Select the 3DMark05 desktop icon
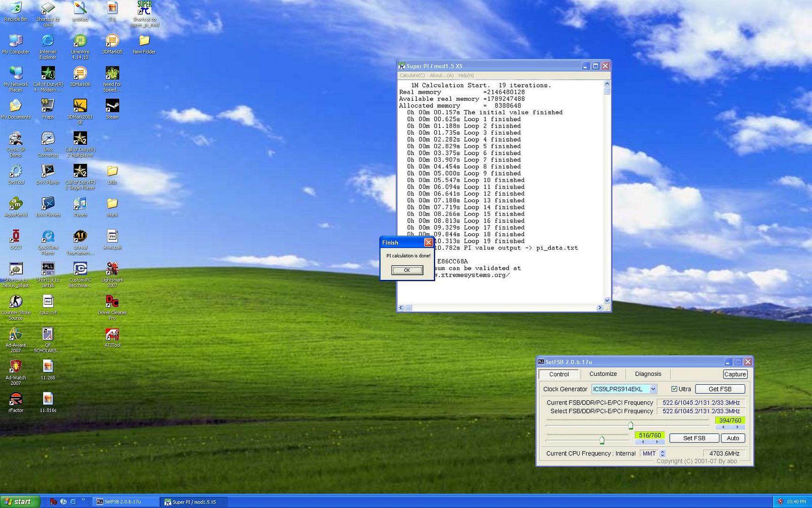812x508 pixels. pyautogui.click(x=112, y=44)
